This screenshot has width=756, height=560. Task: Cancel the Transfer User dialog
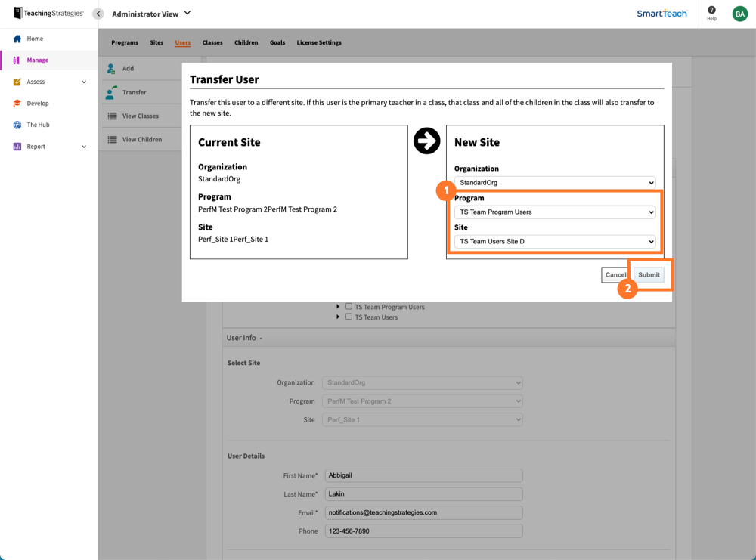(x=615, y=274)
